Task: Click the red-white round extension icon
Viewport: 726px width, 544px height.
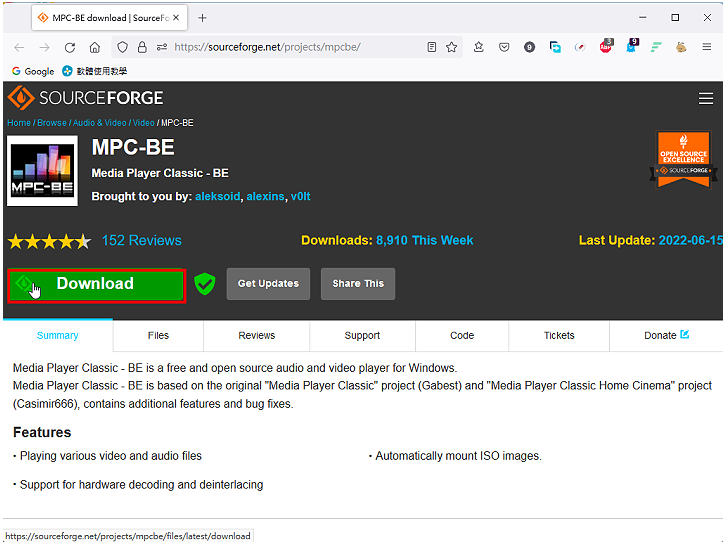Action: [580, 47]
